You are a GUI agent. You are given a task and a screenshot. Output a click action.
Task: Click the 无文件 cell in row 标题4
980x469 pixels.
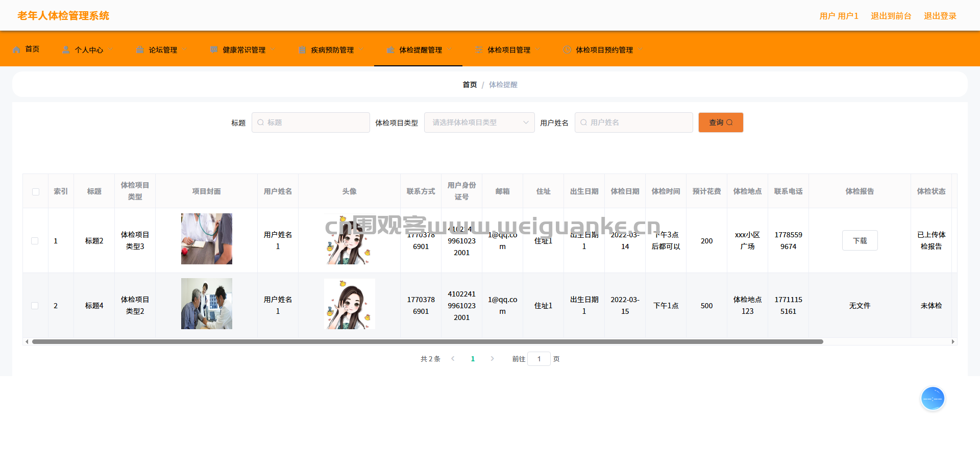pyautogui.click(x=860, y=306)
